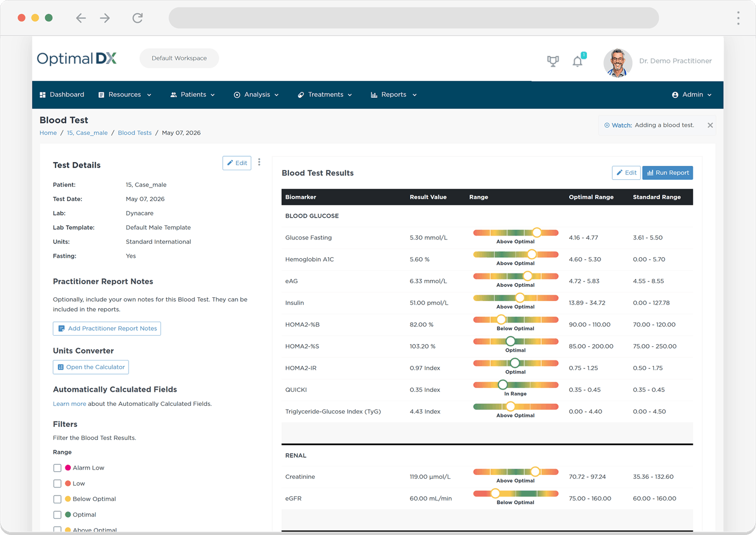Tick the Optimal range filter checkbox
Image resolution: width=756 pixels, height=535 pixels.
57,515
